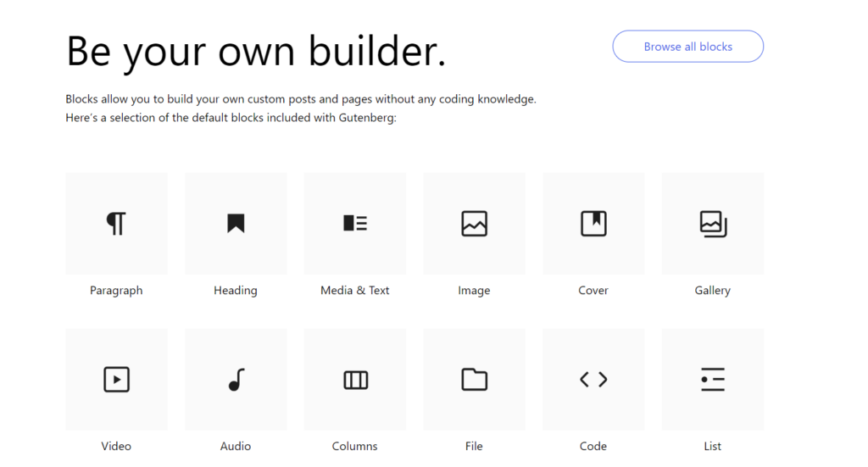Click the line mentioning Gutenberg default blocks
This screenshot has height=467, width=868.
pos(231,117)
